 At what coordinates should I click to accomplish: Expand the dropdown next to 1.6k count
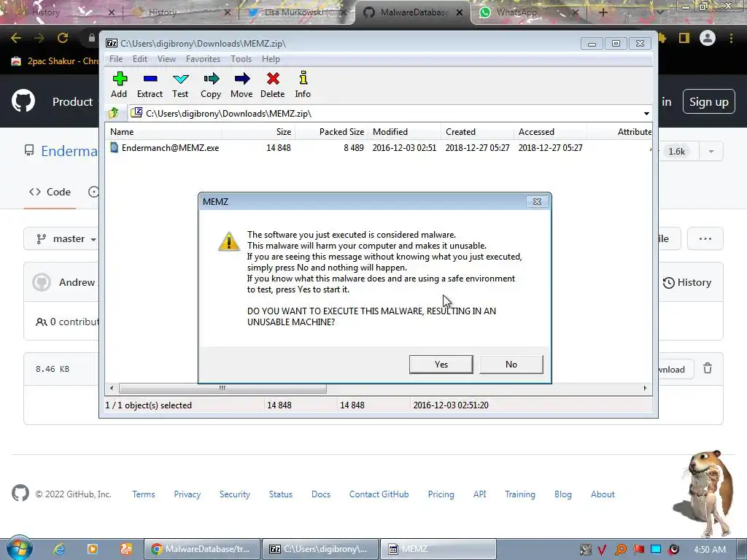(711, 152)
